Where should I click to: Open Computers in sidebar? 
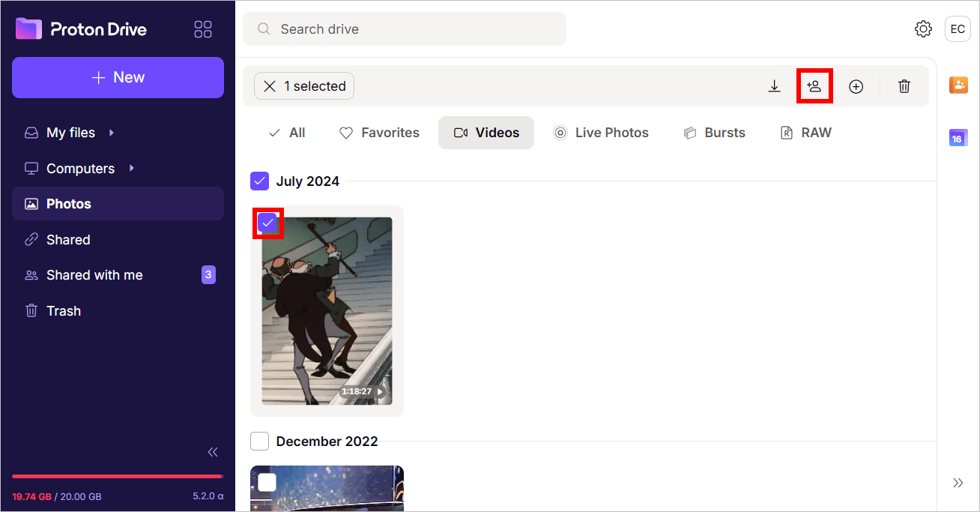tap(80, 169)
